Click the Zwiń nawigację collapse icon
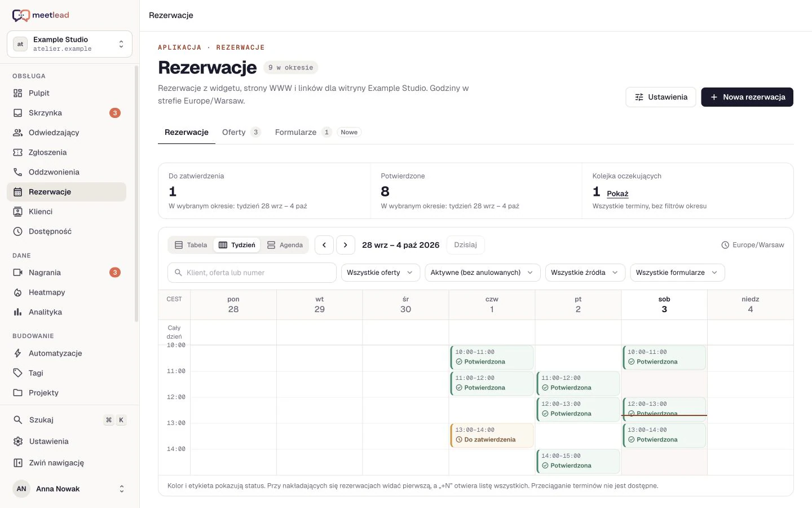 18,463
